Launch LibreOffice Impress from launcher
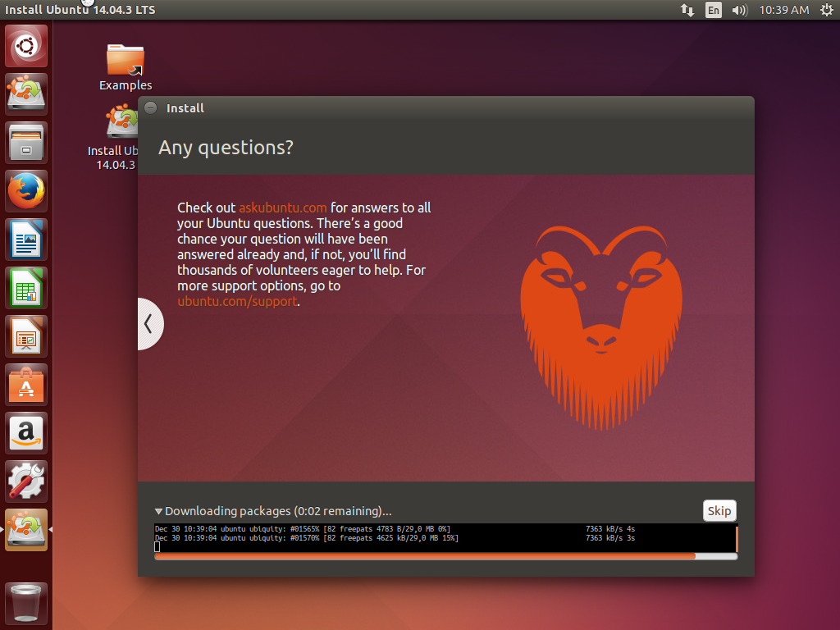Viewport: 840px width, 630px height. [26, 336]
